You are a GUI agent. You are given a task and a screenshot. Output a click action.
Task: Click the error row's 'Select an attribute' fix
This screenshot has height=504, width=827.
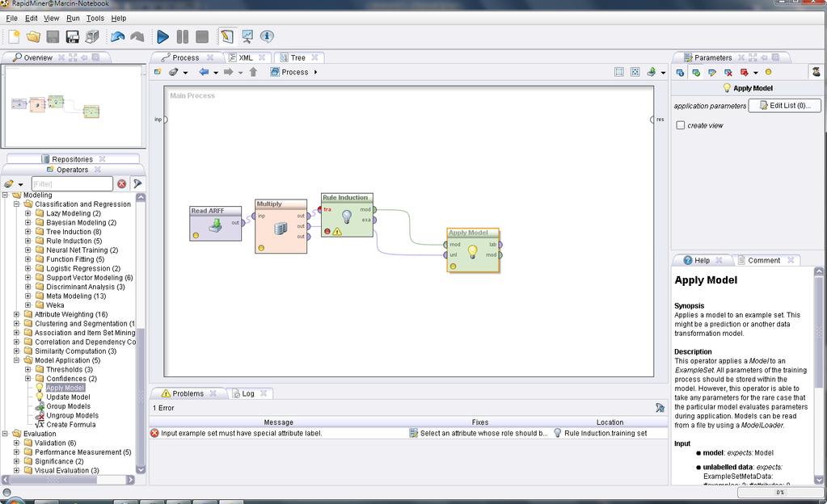point(479,433)
